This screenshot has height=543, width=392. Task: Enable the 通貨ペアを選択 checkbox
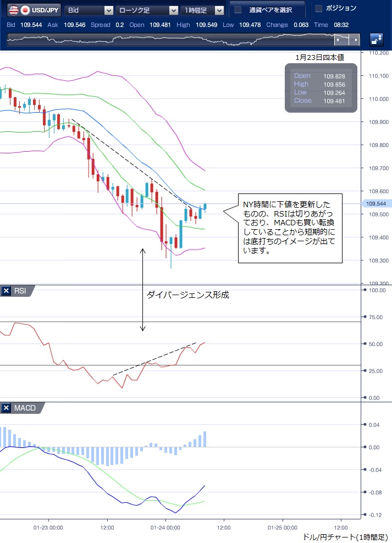[x=237, y=9]
